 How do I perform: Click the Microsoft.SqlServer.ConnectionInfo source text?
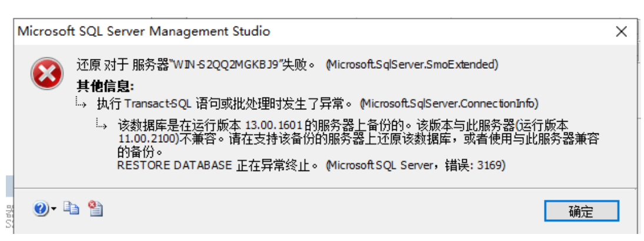tap(449, 104)
